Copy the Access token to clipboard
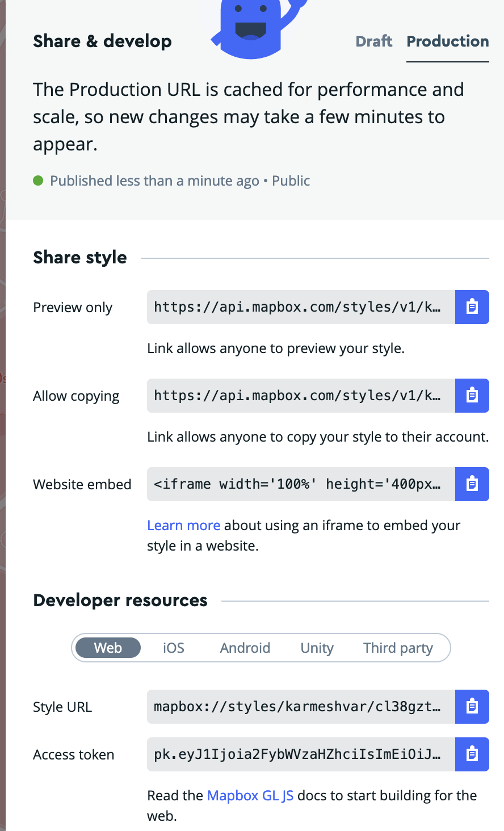This screenshot has width=504, height=831. 472,754
